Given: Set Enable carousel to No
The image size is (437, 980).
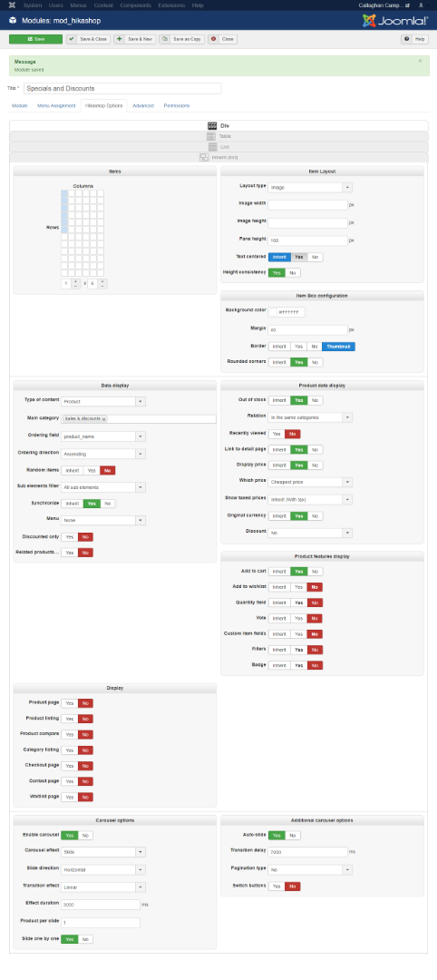Looking at the screenshot, I should click(85, 835).
